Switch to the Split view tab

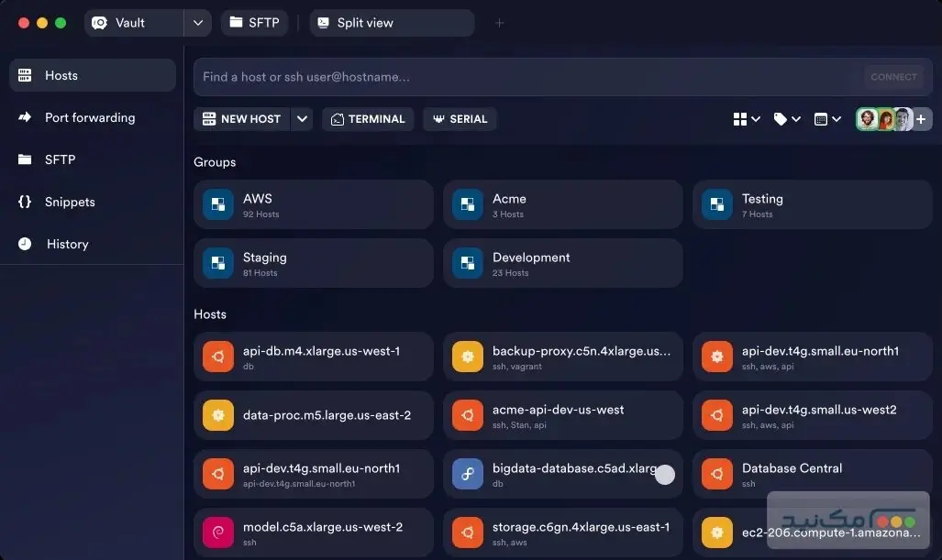(391, 23)
